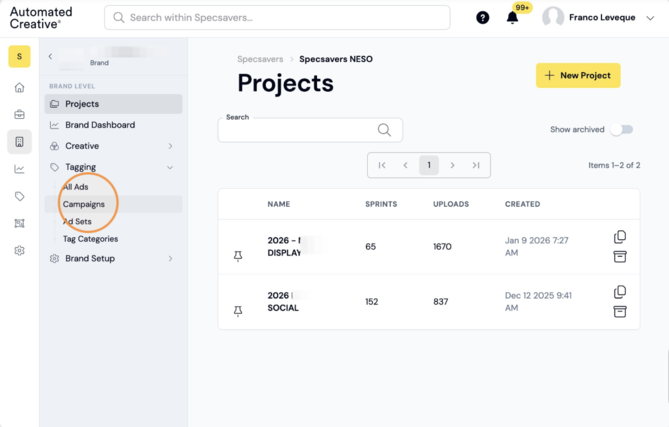Open tag icon in left rail
Viewport: 669px width, 427px height.
point(19,196)
